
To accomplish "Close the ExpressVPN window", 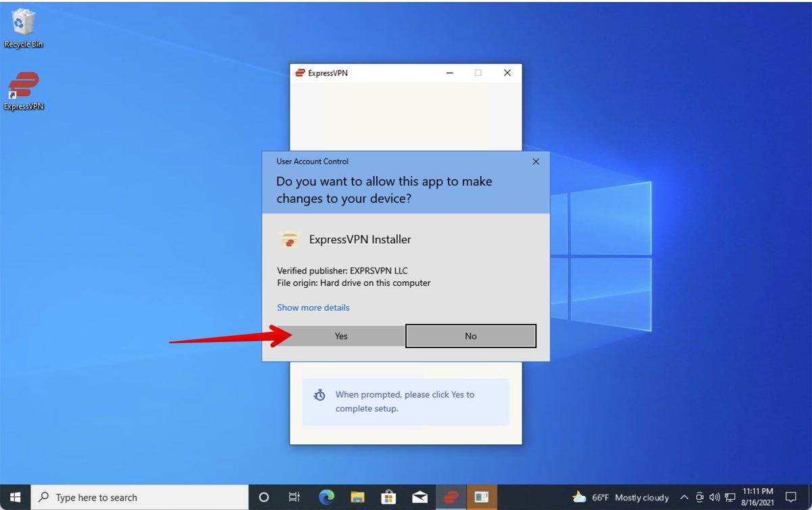I will pos(507,73).
